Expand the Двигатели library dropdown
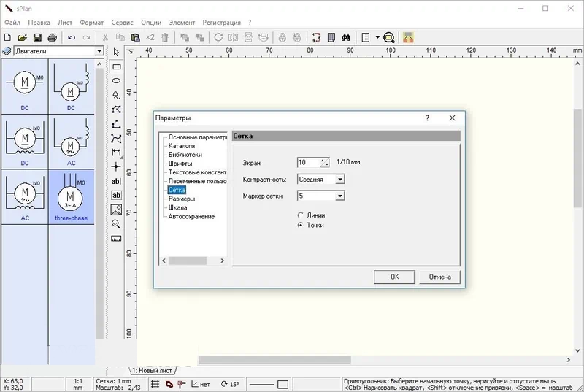Image resolution: width=584 pixels, height=392 pixels. click(99, 51)
